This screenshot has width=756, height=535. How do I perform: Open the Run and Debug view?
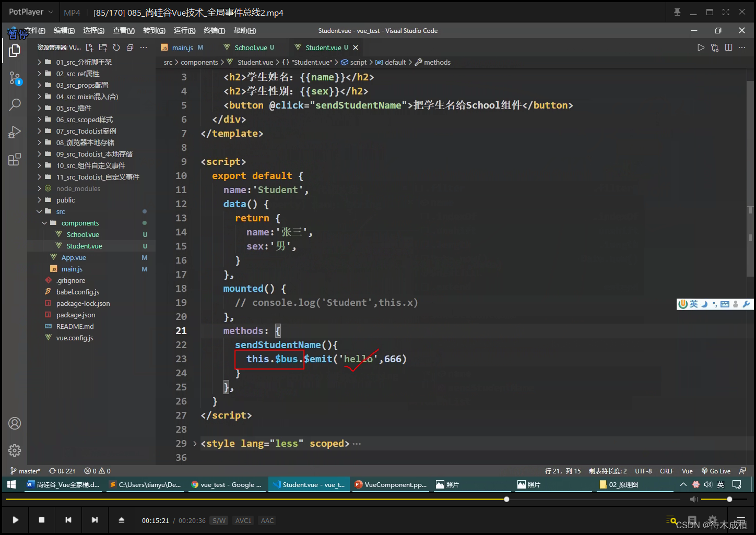(15, 132)
